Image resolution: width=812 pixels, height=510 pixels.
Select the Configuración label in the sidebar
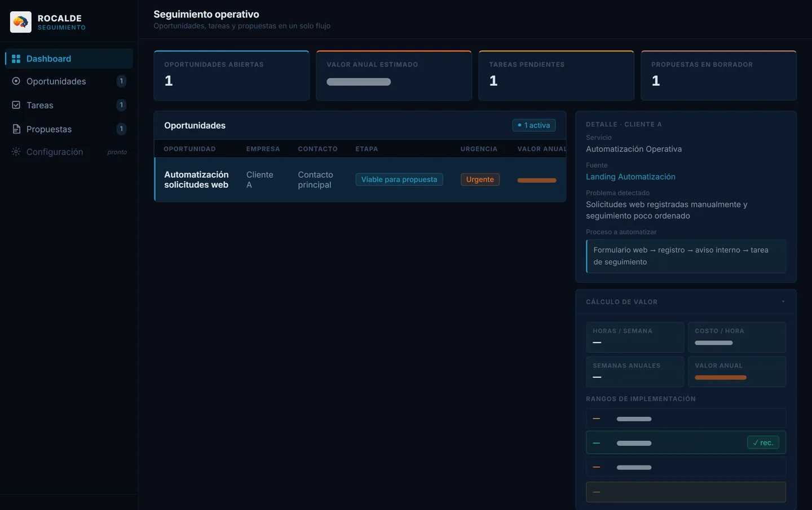(55, 152)
